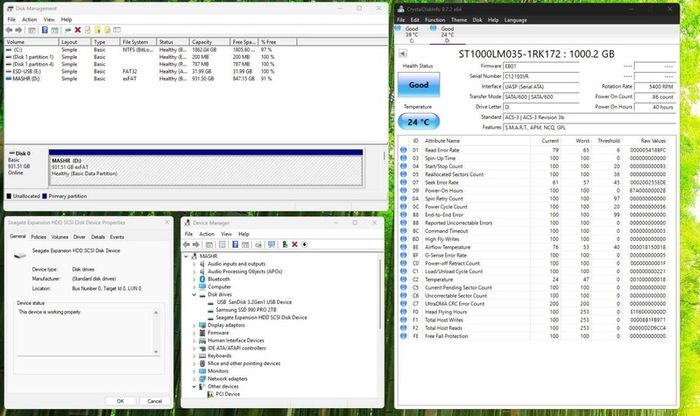
Task: Select the Disk 0 label panel
Action: pos(25,167)
